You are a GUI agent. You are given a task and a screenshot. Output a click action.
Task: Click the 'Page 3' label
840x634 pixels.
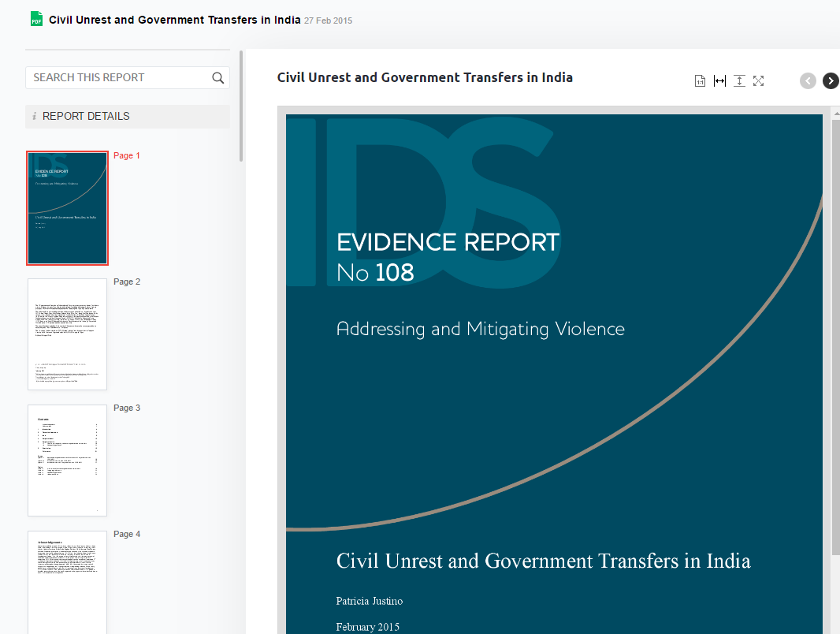(127, 408)
